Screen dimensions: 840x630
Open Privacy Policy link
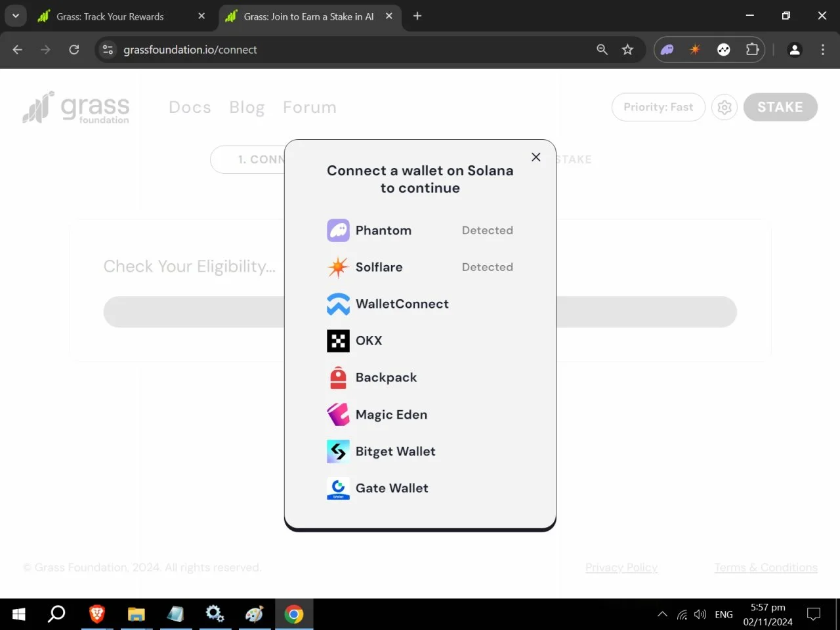[621, 568]
